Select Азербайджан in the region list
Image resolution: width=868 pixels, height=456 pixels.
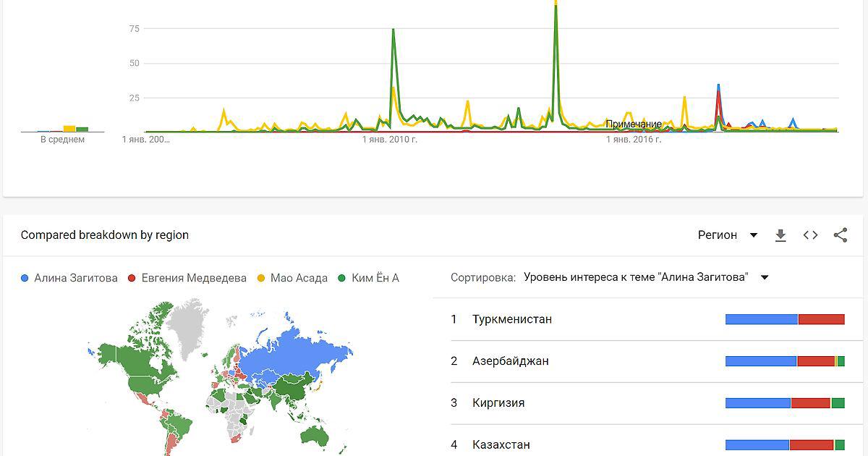510,361
